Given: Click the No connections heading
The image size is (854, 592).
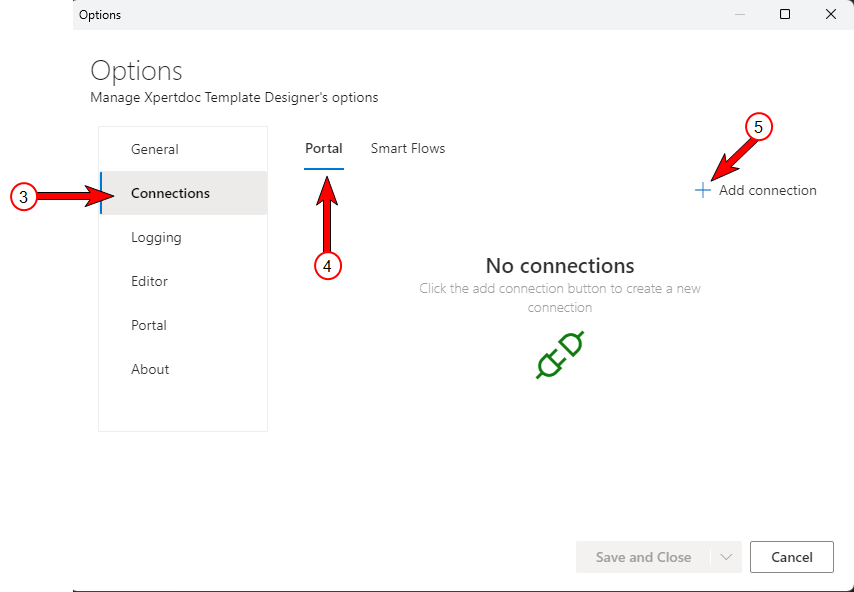Looking at the screenshot, I should [560, 266].
